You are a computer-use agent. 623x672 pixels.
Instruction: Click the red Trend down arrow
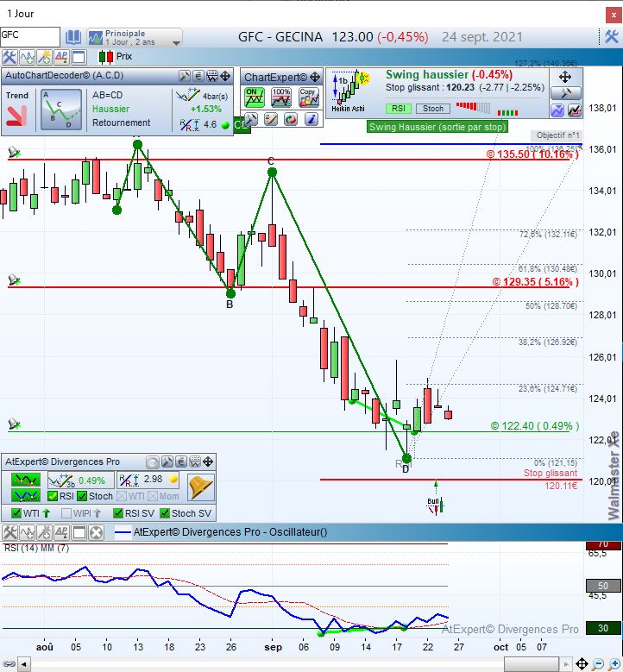click(x=16, y=116)
